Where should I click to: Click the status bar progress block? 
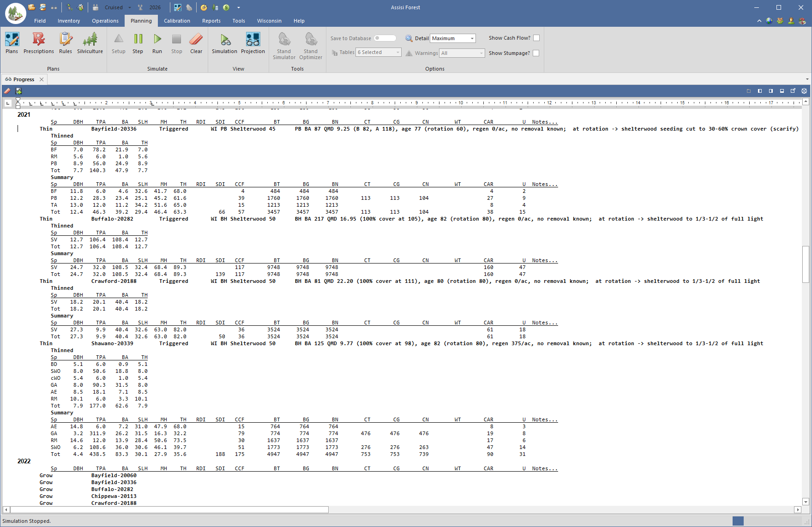coord(738,521)
